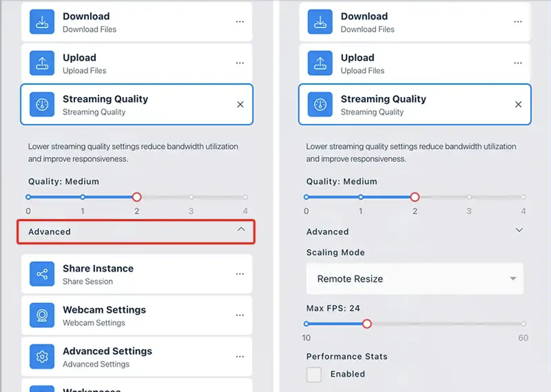This screenshot has height=392, width=551.
Task: Open the Webcam Settings three-dot menu
Action: point(240,316)
